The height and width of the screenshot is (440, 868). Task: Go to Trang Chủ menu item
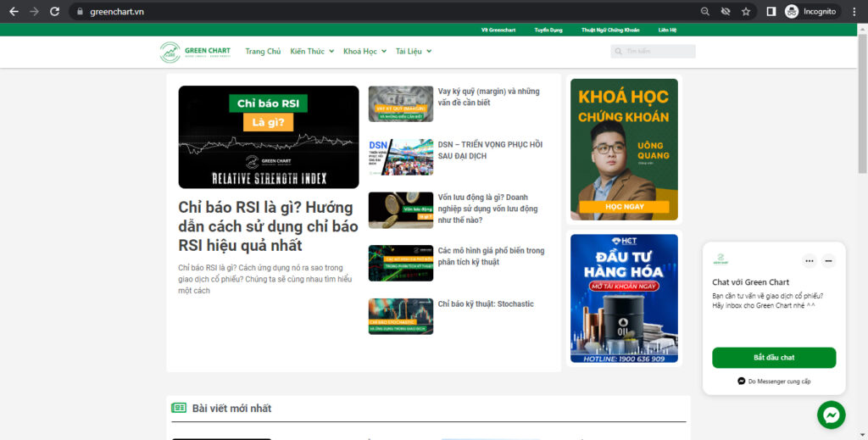pos(263,51)
